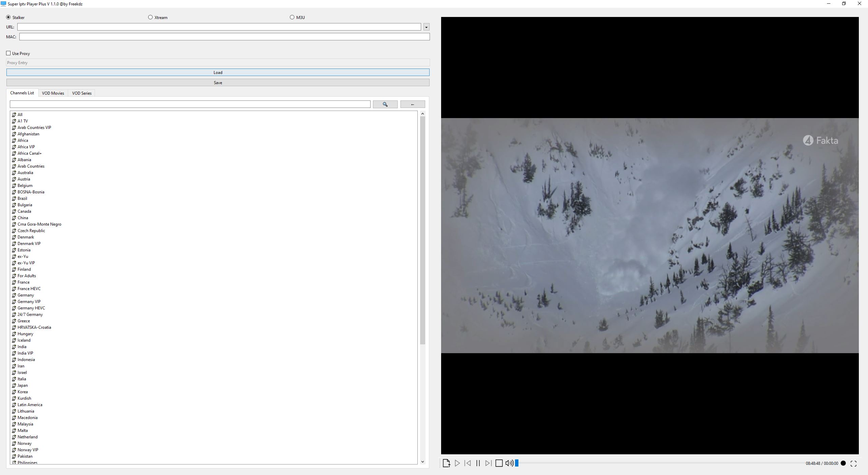This screenshot has width=868, height=475.
Task: Select the Xtream radio button
Action: pos(150,17)
